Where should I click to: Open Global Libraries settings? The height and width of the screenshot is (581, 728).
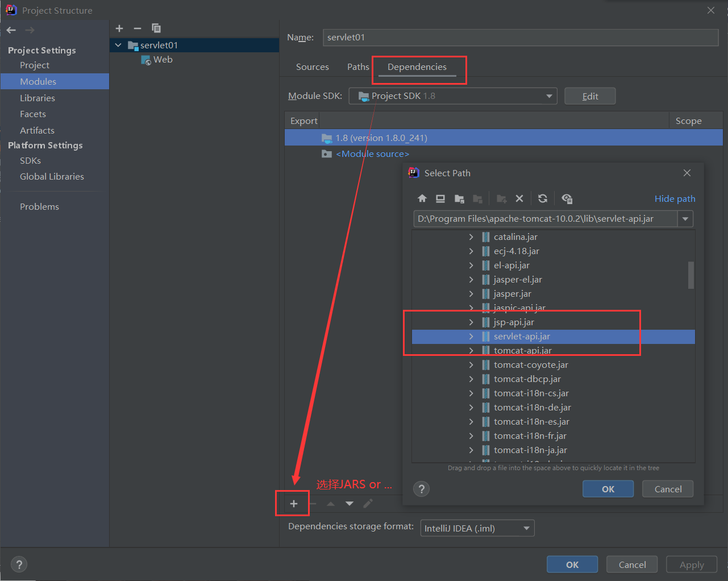pos(52,177)
